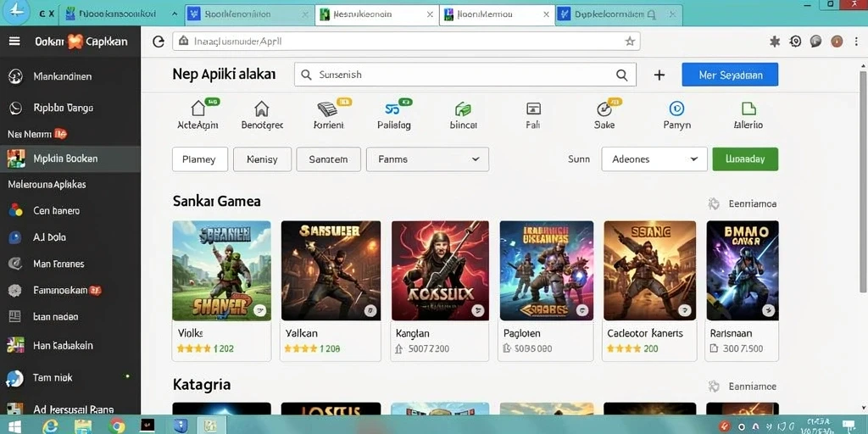868x434 pixels.
Task: Click Eanniamoe link next to Katagria
Action: point(752,387)
